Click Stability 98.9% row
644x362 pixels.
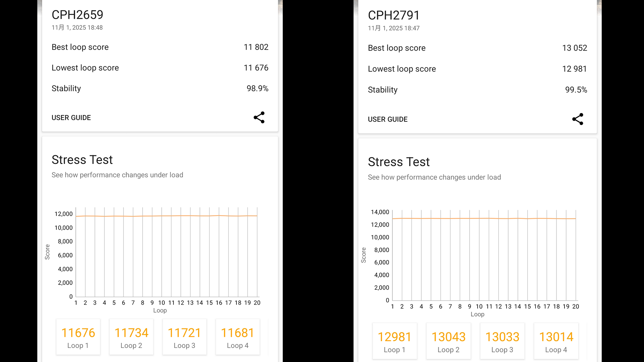(x=160, y=88)
